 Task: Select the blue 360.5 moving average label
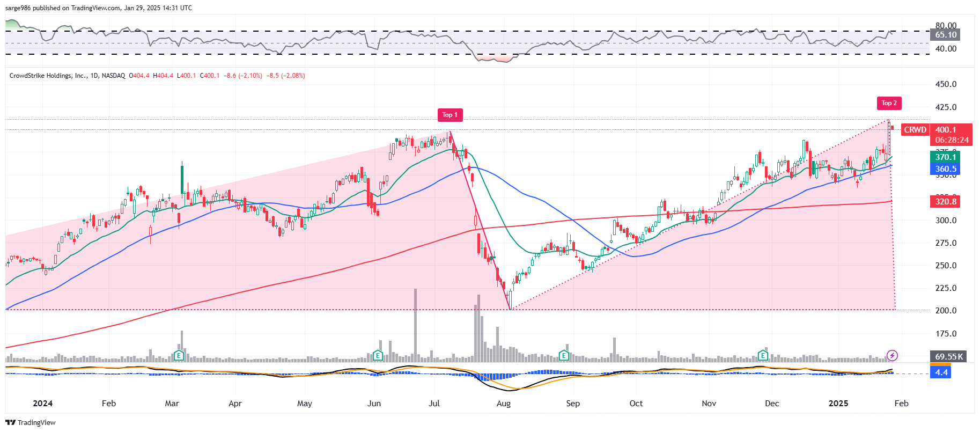(946, 169)
